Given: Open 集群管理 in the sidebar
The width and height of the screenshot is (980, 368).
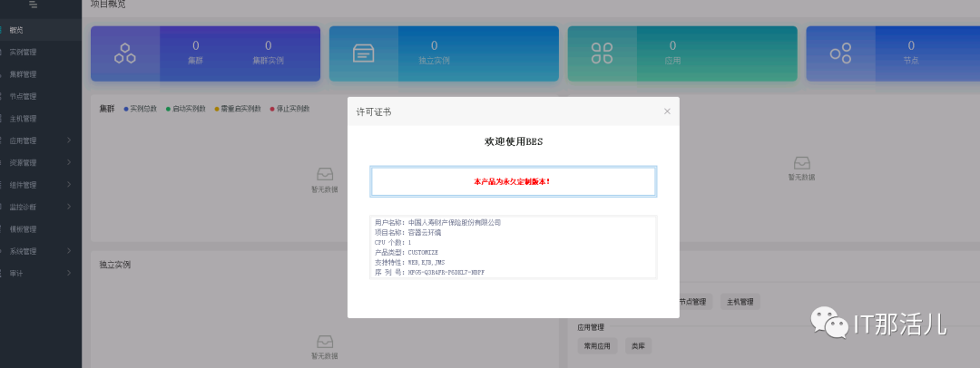Looking at the screenshot, I should [x=41, y=74].
